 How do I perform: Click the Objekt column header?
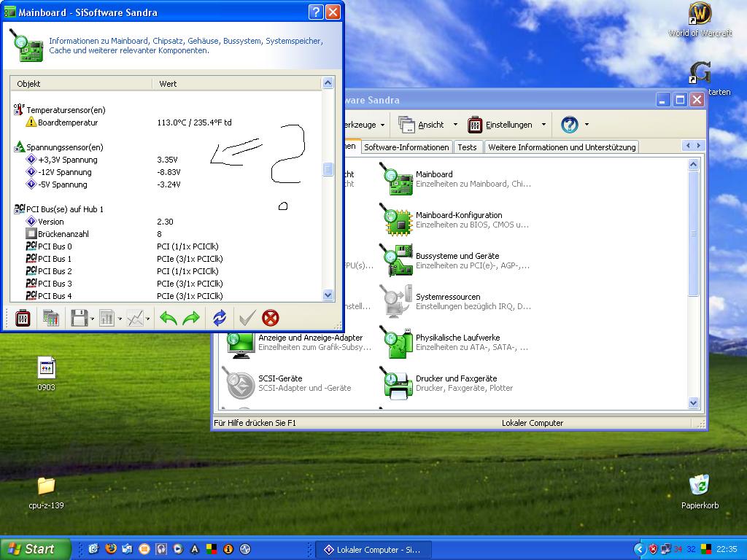tap(81, 84)
